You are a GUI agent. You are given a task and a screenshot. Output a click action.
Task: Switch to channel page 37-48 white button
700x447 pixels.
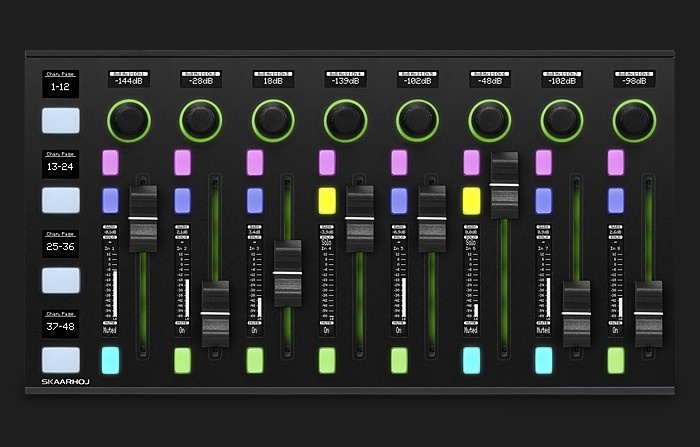(x=60, y=360)
